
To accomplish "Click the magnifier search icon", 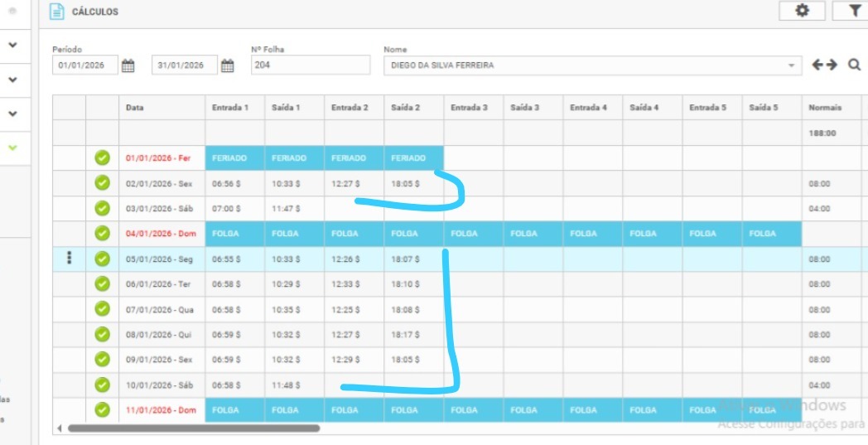I will tap(854, 65).
